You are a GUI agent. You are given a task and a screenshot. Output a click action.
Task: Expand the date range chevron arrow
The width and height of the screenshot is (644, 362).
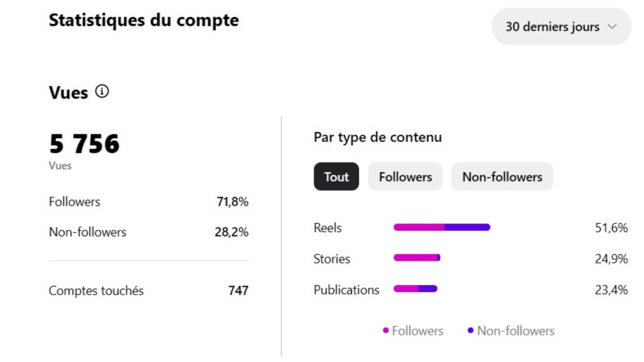point(612,27)
